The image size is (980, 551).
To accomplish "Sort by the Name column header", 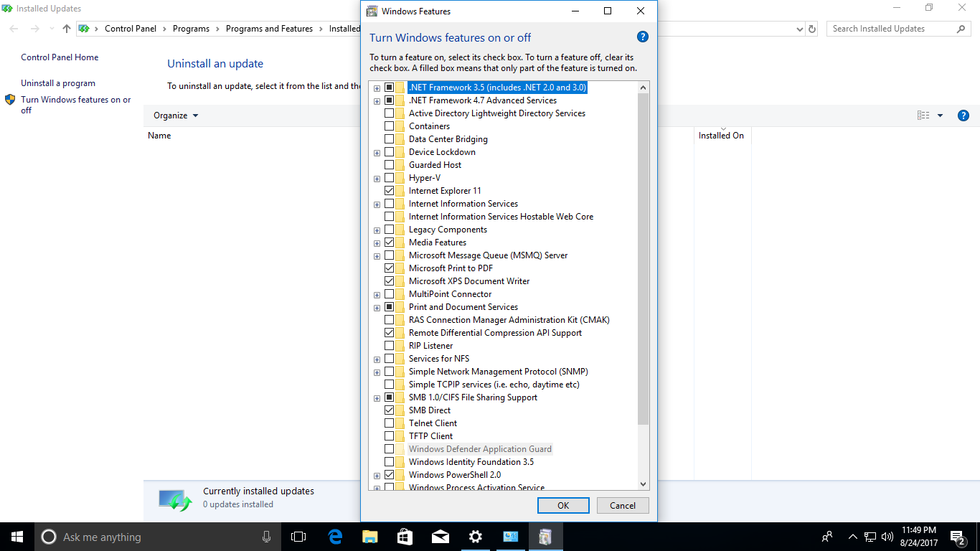I will [x=159, y=136].
